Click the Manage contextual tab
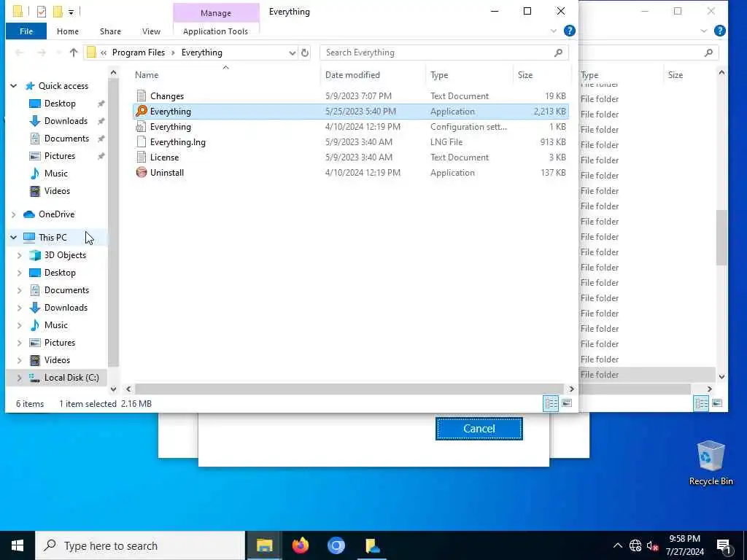The width and height of the screenshot is (747, 560). [x=216, y=13]
